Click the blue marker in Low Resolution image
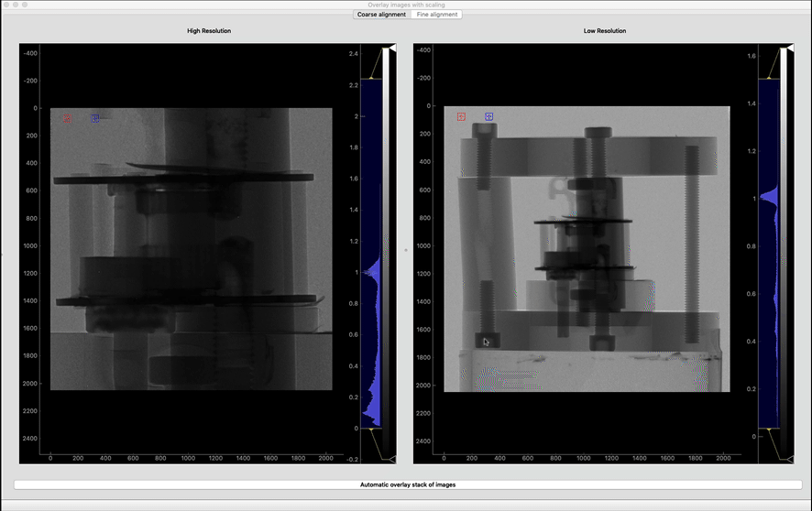The image size is (812, 511). click(x=489, y=116)
